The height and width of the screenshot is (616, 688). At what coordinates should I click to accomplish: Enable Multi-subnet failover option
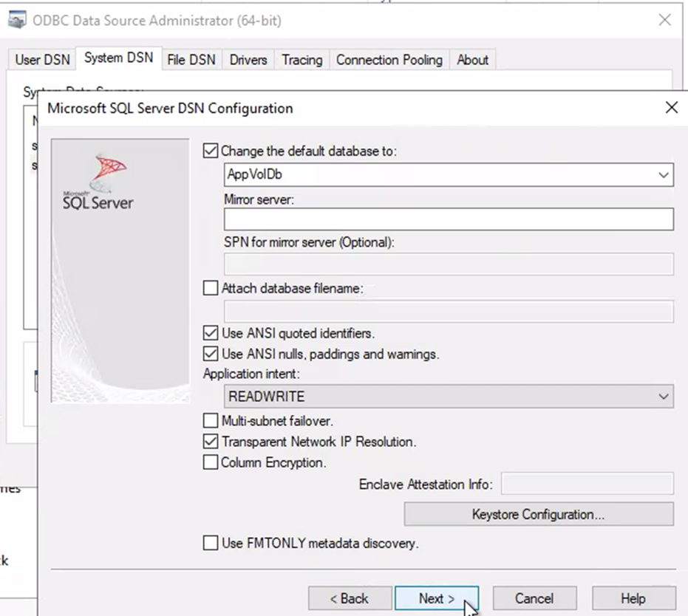click(211, 421)
